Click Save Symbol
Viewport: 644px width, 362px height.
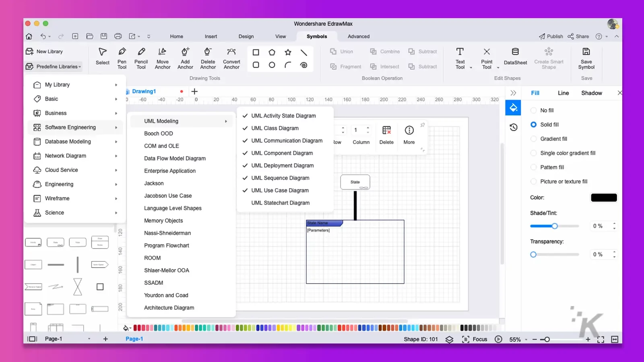(x=586, y=58)
